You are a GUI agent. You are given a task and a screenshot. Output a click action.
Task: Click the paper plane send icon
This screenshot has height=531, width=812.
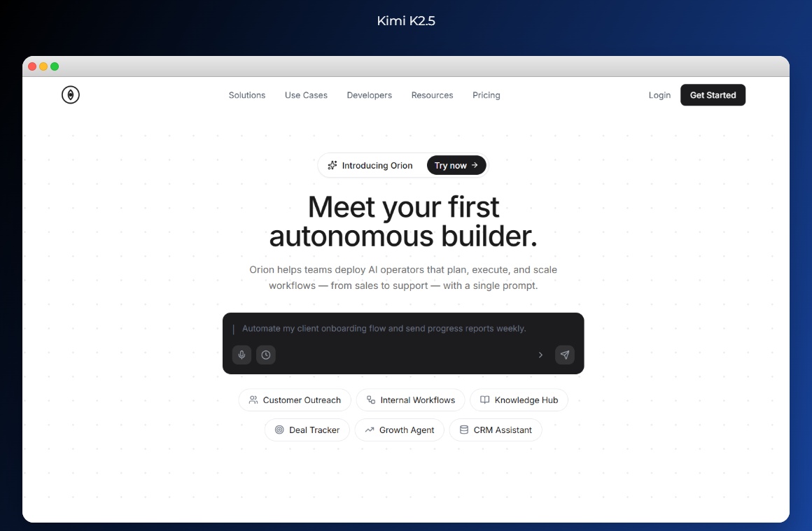(x=565, y=355)
